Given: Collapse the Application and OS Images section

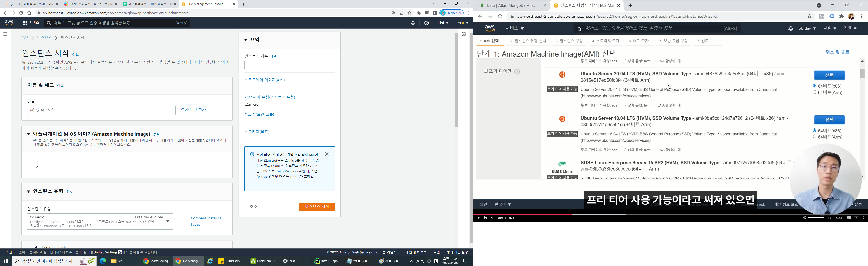Looking at the screenshot, I should (x=29, y=134).
